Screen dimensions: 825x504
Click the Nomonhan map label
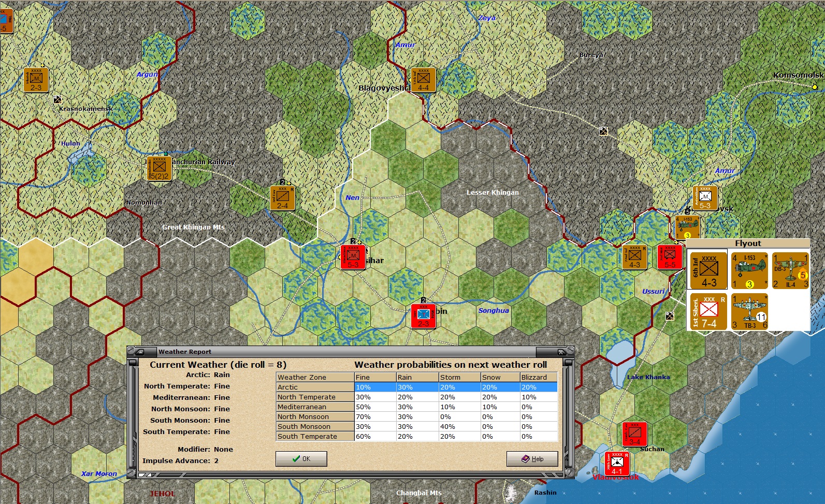[144, 203]
